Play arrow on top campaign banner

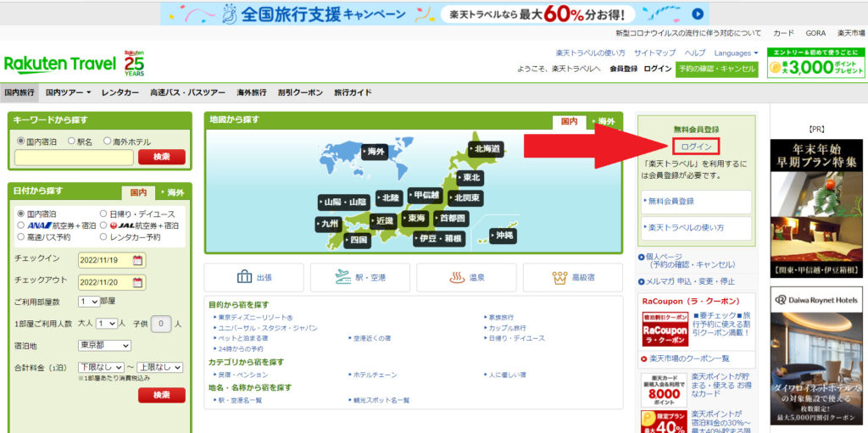[x=698, y=14]
